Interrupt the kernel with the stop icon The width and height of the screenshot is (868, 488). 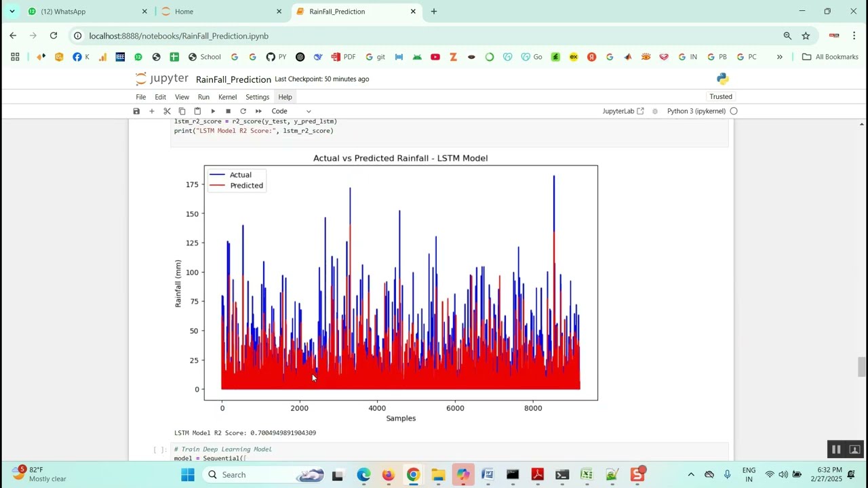[x=228, y=111]
